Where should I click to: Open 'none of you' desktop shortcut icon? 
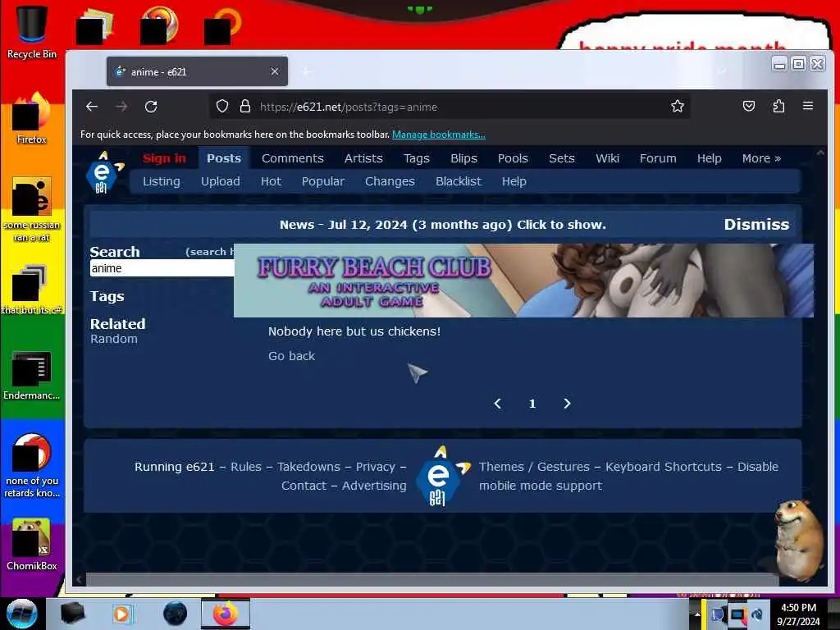pos(31,465)
